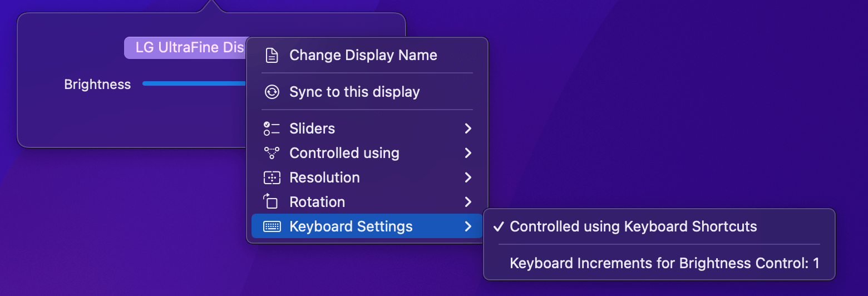Open Keyboard Increments for Brightness Control option
Image resolution: width=868 pixels, height=296 pixels.
664,263
